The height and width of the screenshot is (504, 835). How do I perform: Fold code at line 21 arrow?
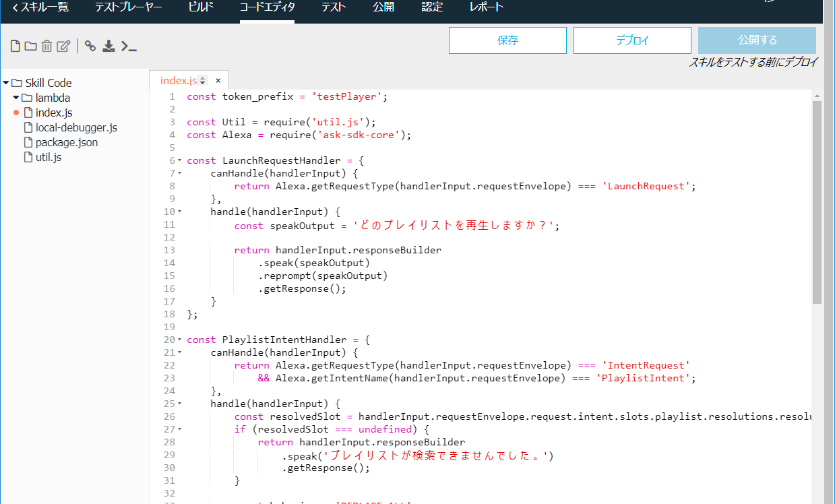[x=180, y=352]
